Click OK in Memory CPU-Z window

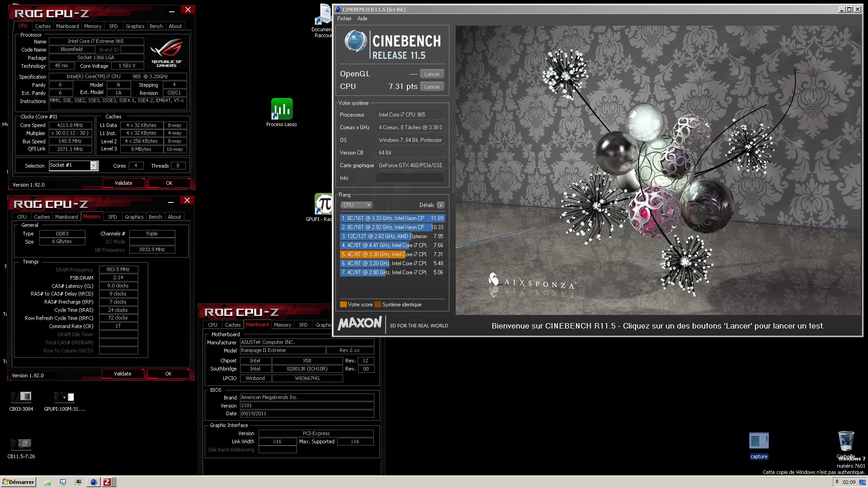[168, 374]
